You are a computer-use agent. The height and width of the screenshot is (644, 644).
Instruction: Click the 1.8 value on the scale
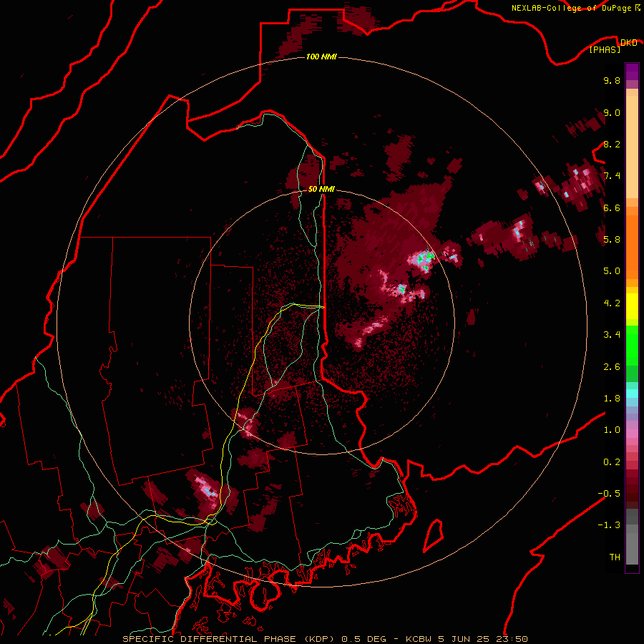point(612,398)
